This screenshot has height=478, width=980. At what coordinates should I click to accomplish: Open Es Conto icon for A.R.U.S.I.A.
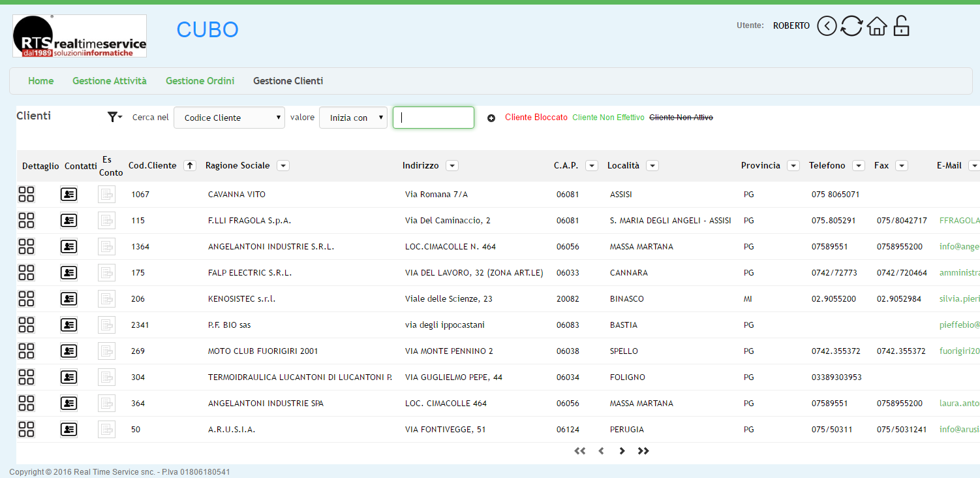point(106,429)
